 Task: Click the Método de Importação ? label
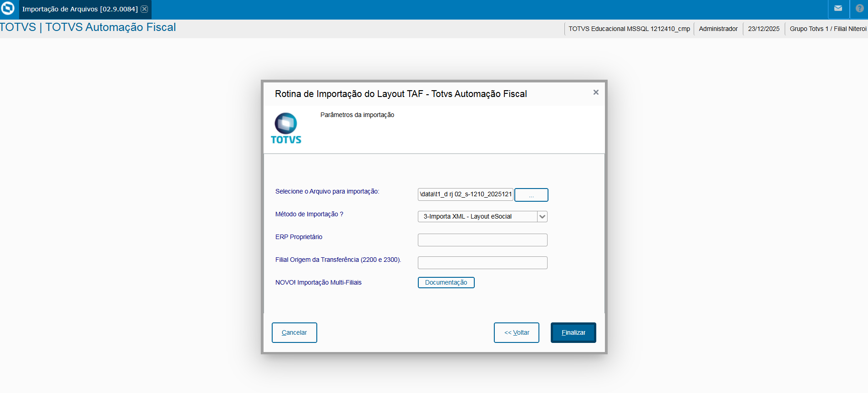click(309, 214)
